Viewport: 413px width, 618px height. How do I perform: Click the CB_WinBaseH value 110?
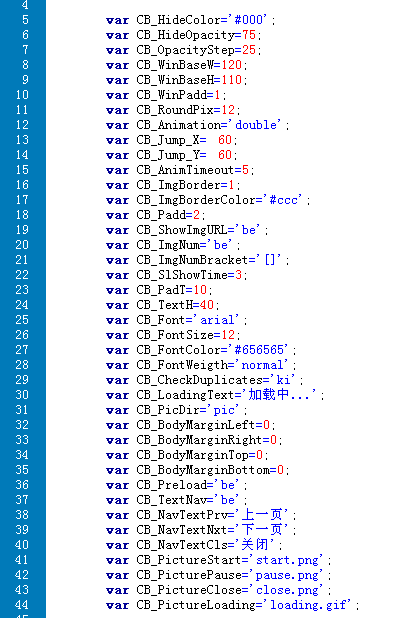pyautogui.click(x=231, y=80)
